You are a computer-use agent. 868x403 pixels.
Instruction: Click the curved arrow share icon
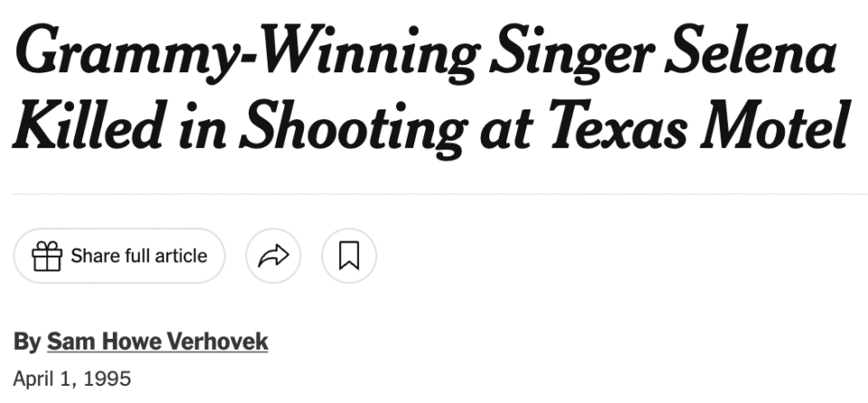click(x=273, y=257)
